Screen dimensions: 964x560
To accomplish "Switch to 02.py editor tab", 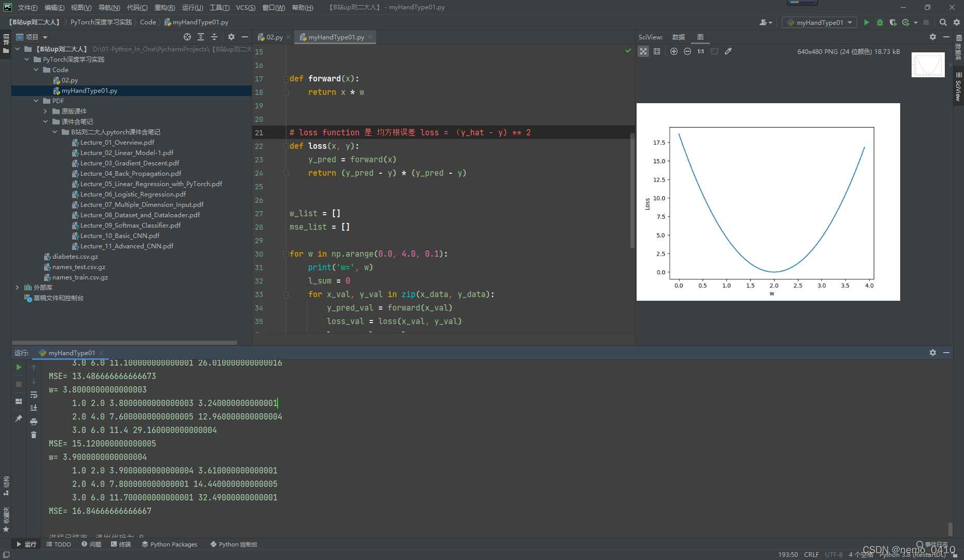I will tap(274, 37).
